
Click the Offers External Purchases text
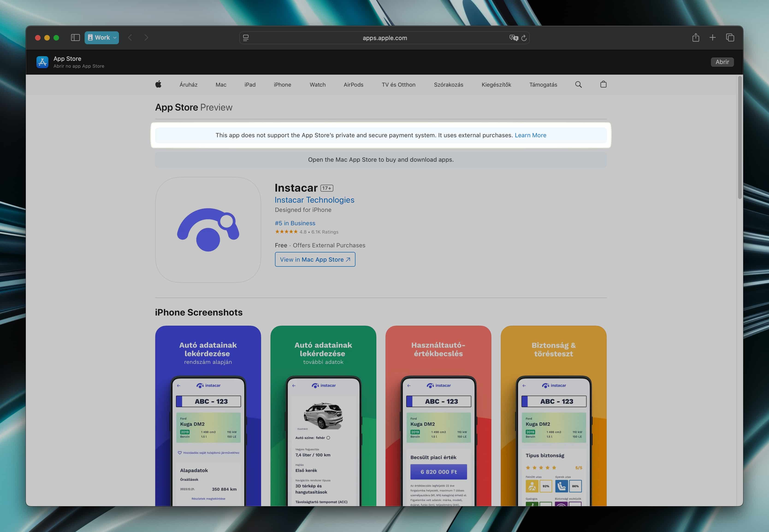click(329, 245)
